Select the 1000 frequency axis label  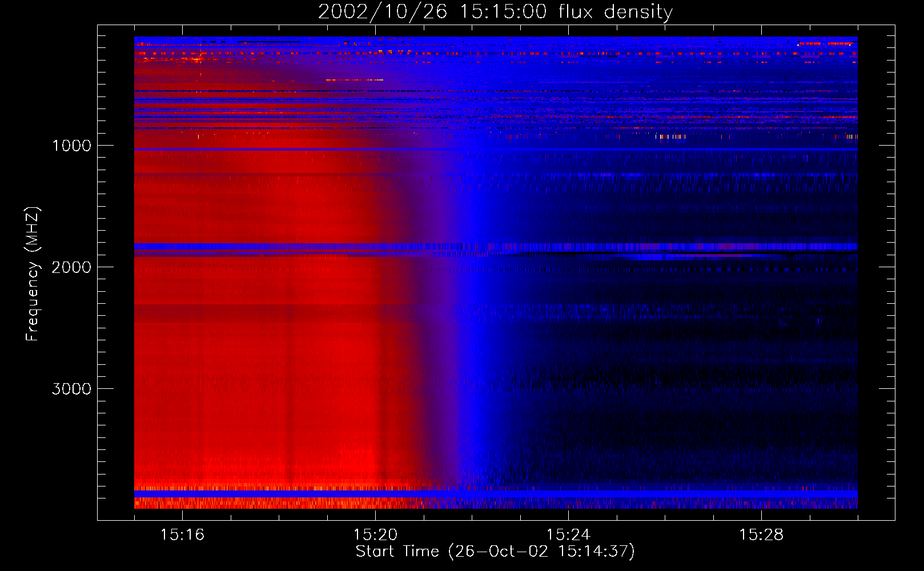pyautogui.click(x=71, y=146)
